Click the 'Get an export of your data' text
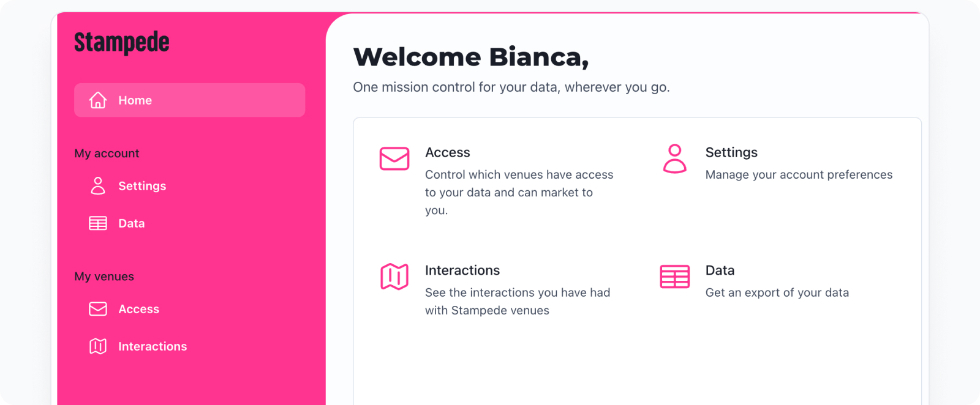 pos(777,292)
